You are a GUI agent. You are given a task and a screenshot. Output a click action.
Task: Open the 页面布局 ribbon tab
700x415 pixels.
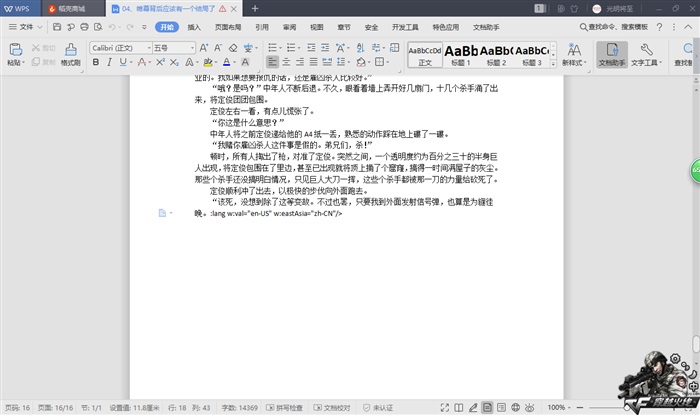[226, 27]
